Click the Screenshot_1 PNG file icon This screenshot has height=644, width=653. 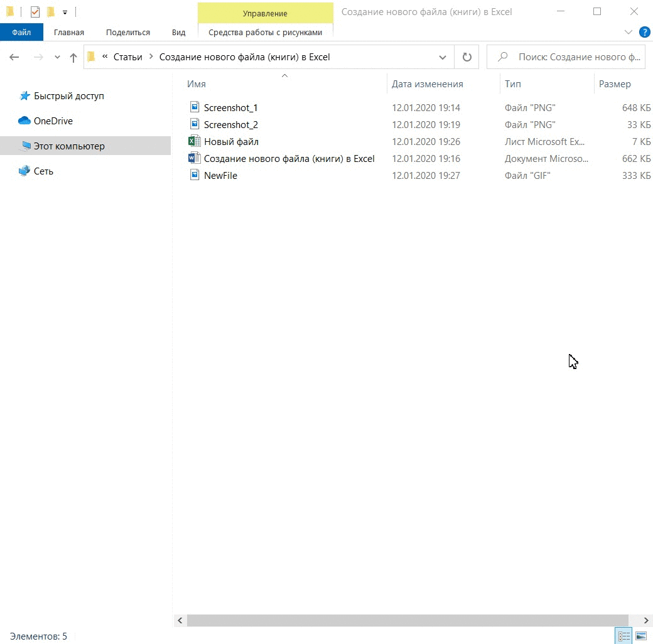(195, 107)
